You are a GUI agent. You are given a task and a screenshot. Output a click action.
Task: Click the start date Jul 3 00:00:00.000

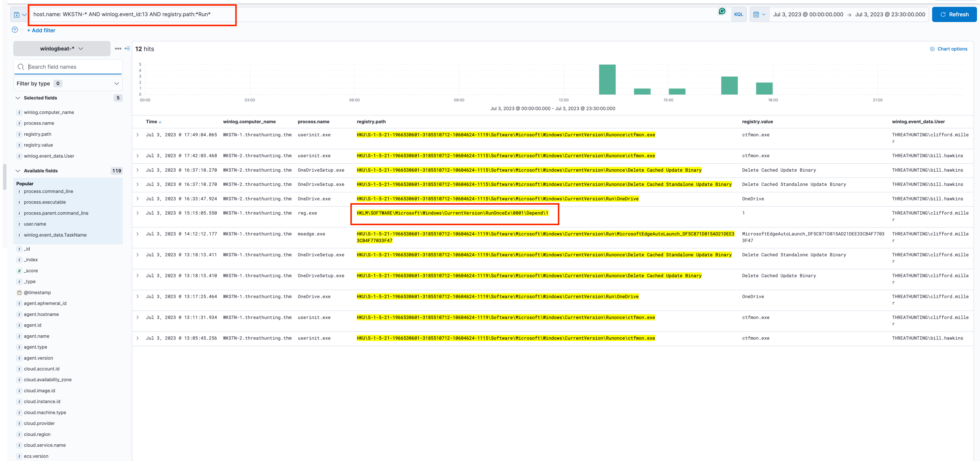808,14
